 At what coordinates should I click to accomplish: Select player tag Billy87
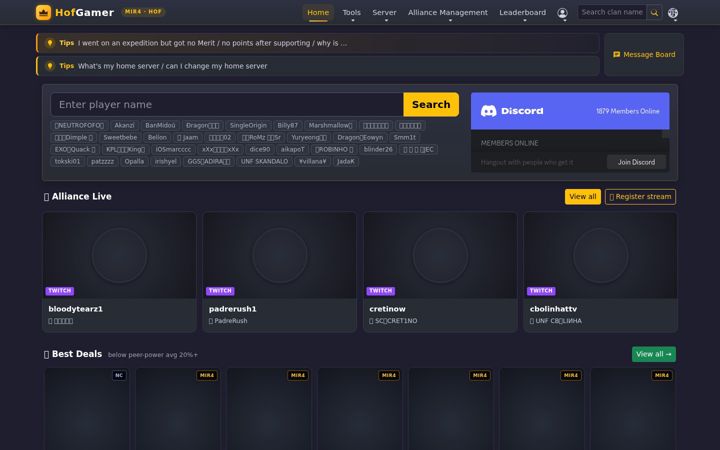(x=287, y=125)
